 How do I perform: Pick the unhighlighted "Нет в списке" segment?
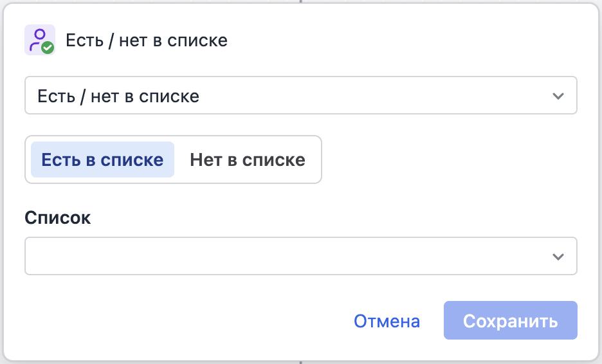248,159
